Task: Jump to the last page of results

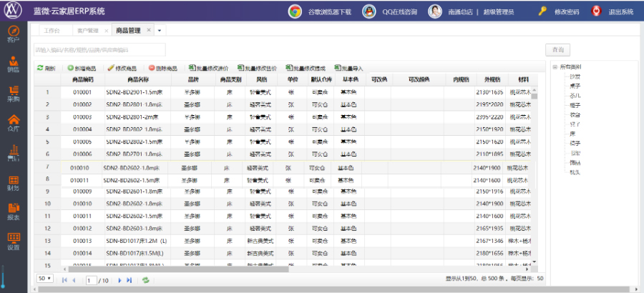Action: (x=130, y=280)
